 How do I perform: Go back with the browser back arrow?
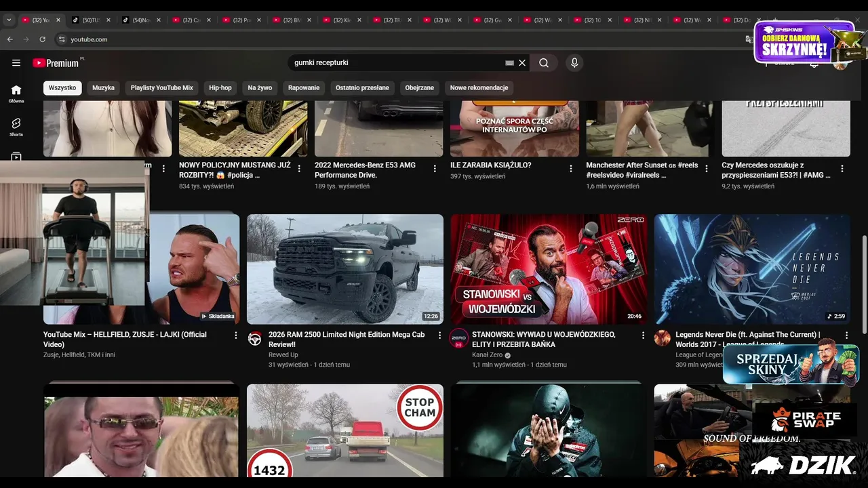coord(10,39)
